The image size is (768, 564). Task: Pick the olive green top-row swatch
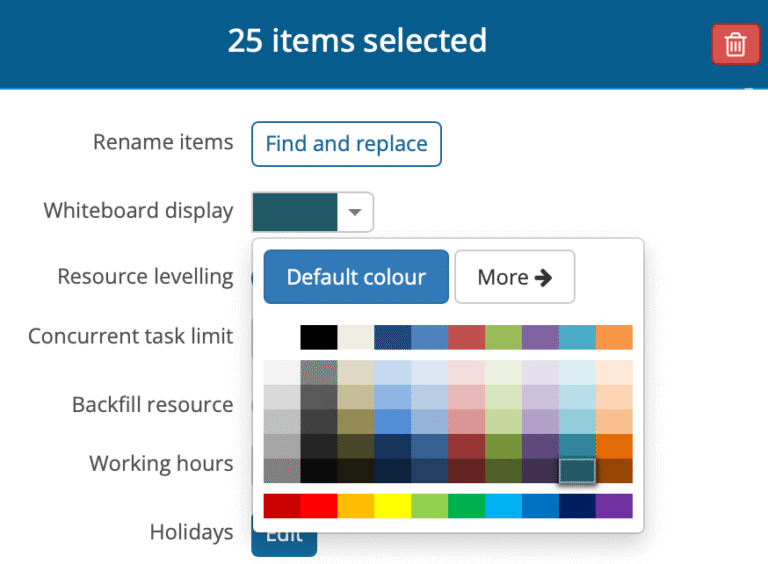(504, 338)
